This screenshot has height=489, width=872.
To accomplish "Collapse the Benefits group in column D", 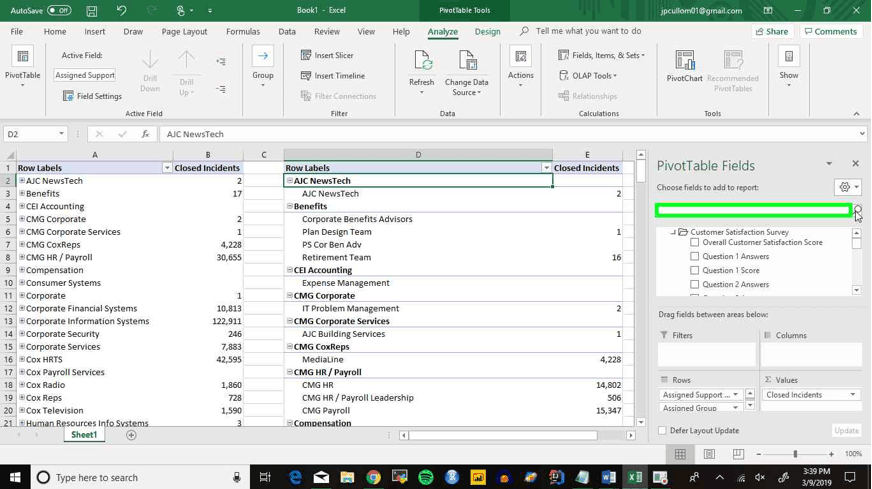I will 290,206.
